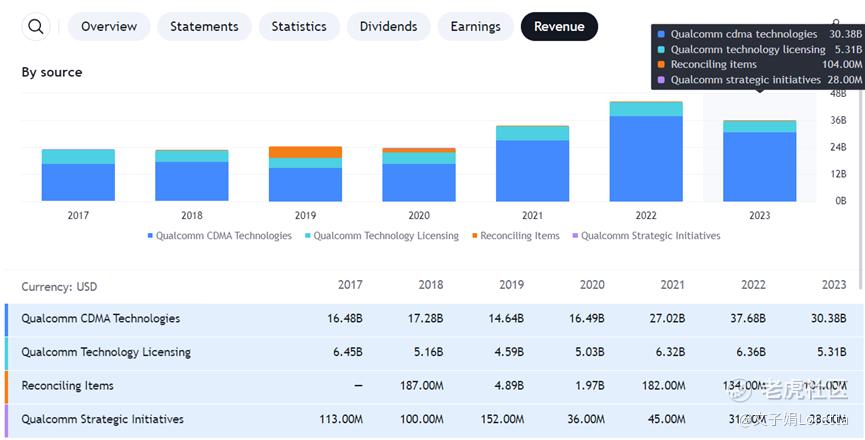Click the 6.36B licensing cell
The width and height of the screenshot is (865, 440).
(750, 352)
